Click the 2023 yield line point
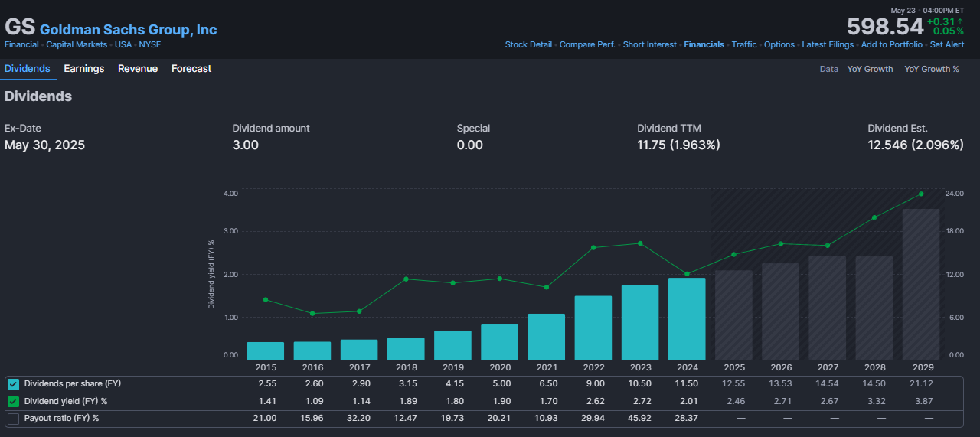 tap(639, 243)
